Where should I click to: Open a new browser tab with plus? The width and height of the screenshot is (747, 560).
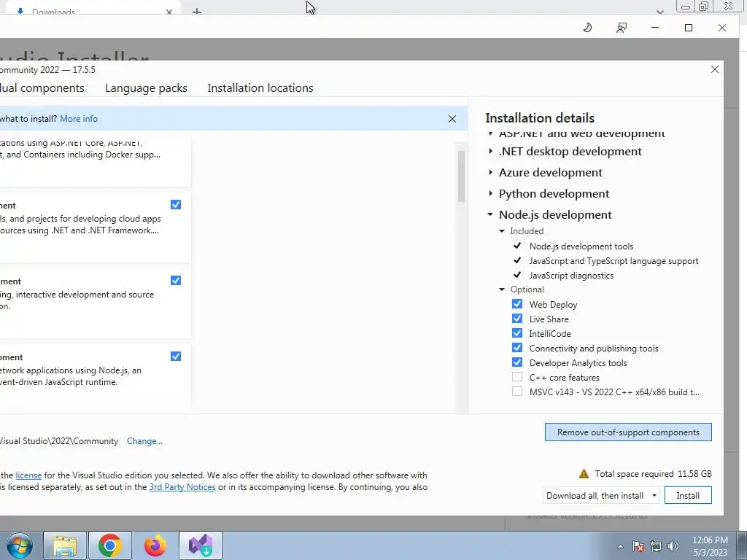tap(197, 12)
